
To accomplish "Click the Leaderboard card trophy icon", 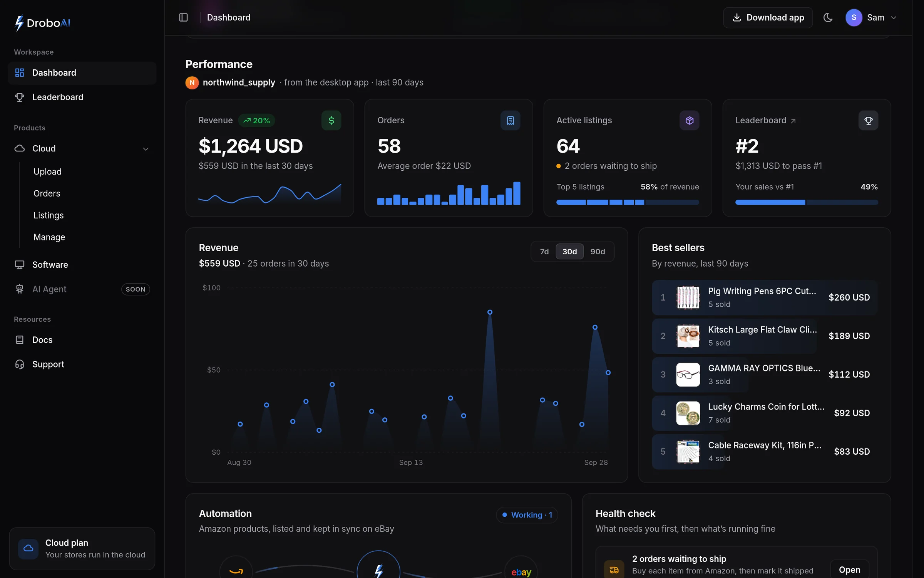I will coord(868,121).
